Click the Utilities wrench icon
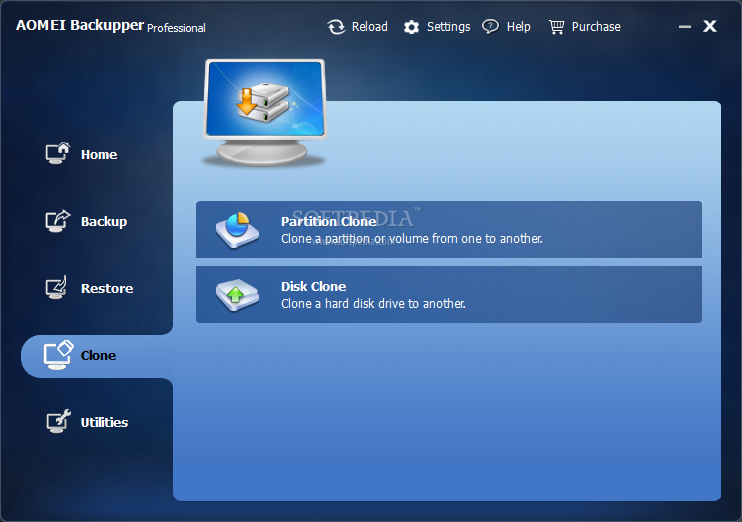742x522 pixels. 59,421
